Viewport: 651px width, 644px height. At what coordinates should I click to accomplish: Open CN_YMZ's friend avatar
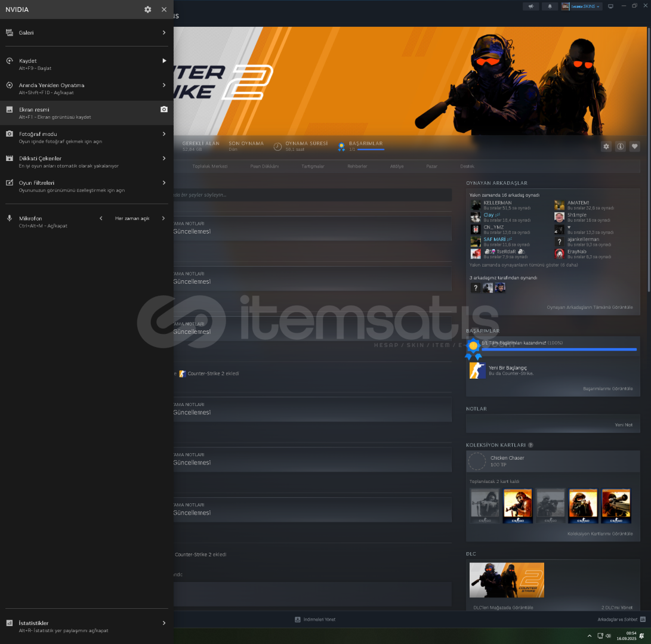click(476, 230)
